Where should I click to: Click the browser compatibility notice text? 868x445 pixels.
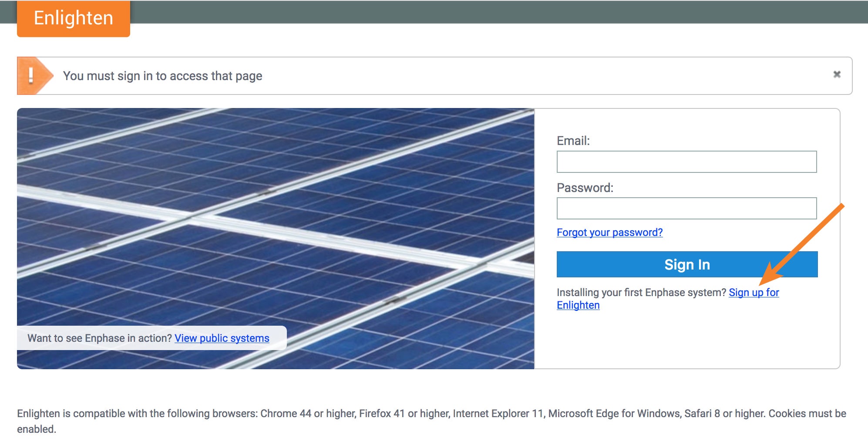pos(431,421)
